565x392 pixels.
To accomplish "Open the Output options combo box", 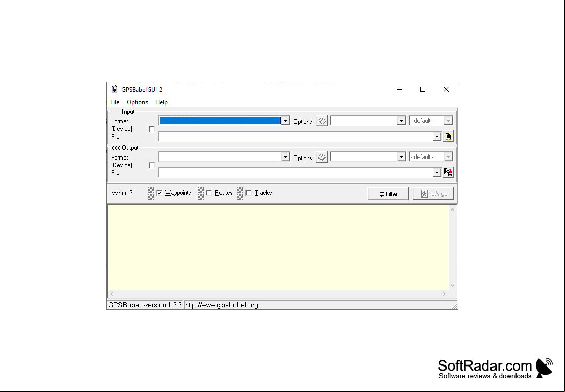I will pyautogui.click(x=368, y=157).
